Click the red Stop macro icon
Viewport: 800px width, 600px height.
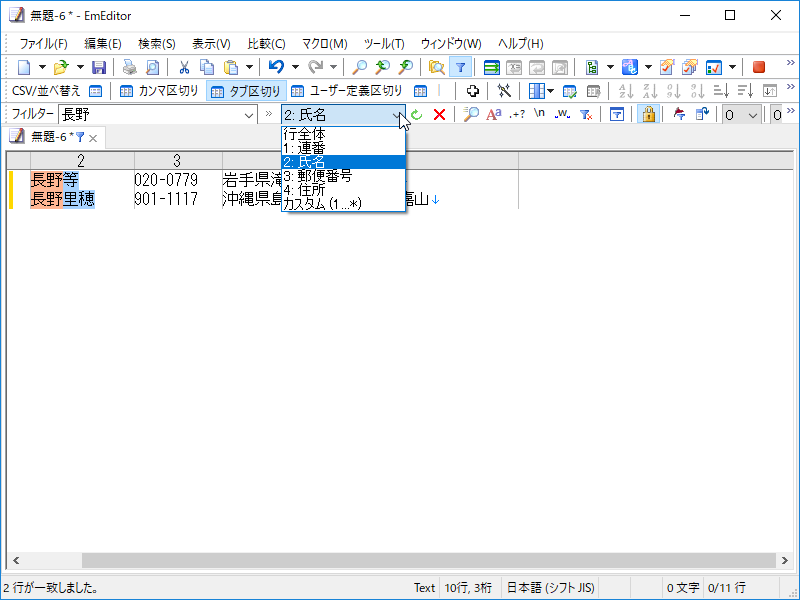click(x=759, y=67)
